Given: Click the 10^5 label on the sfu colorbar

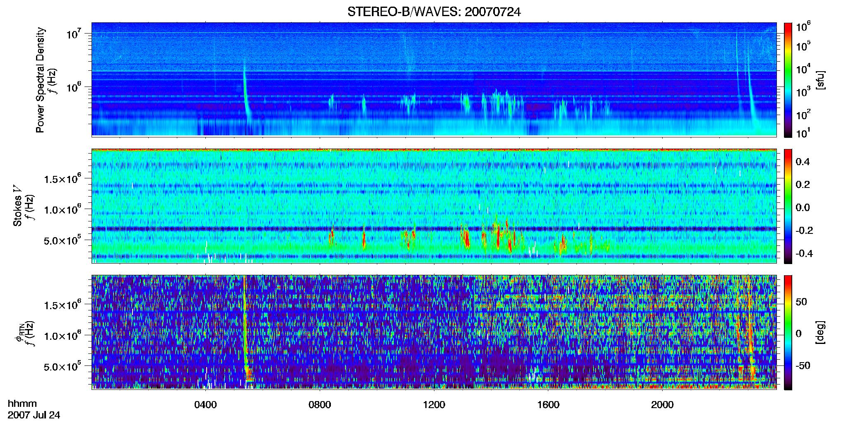Looking at the screenshot, I should click(803, 46).
